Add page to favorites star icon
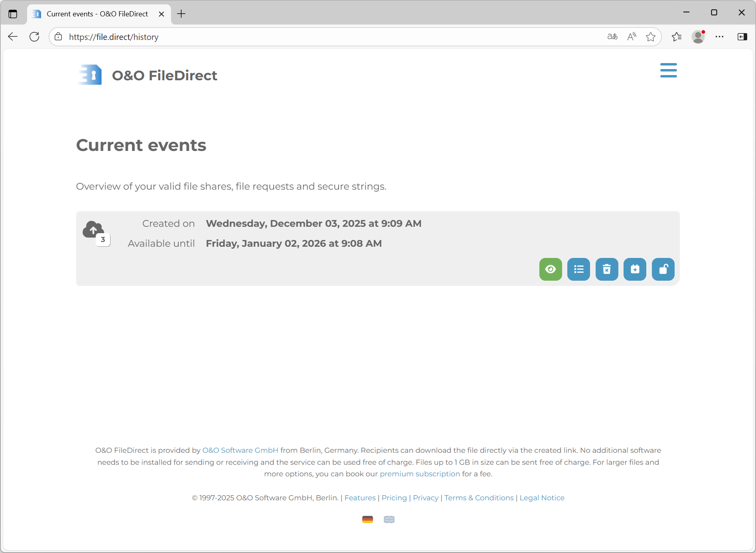The image size is (756, 553). tap(651, 37)
